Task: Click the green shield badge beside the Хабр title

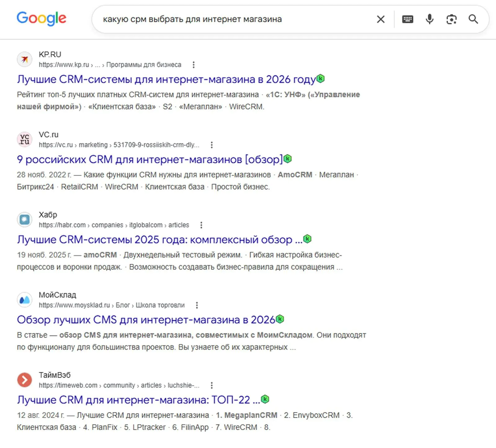Action: [x=307, y=239]
